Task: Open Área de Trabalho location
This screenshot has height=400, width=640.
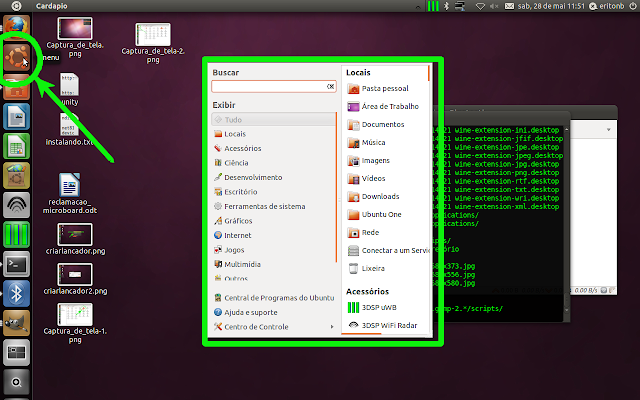Action: [386, 107]
